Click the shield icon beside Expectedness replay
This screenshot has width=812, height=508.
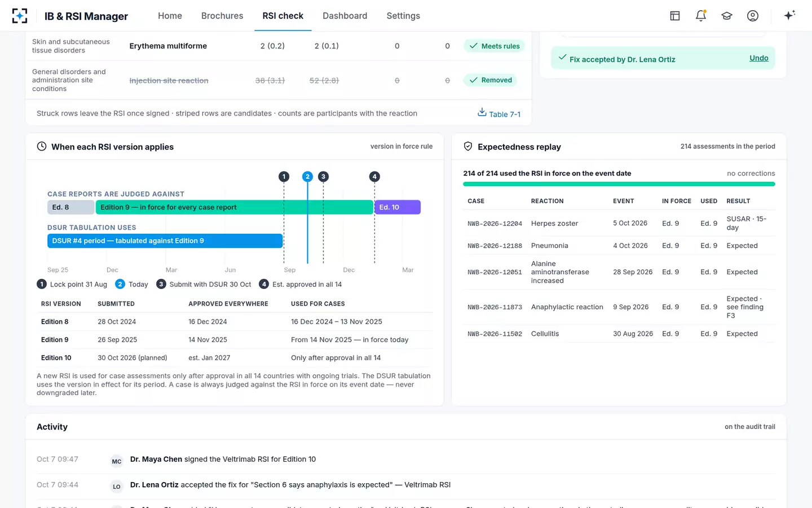468,146
